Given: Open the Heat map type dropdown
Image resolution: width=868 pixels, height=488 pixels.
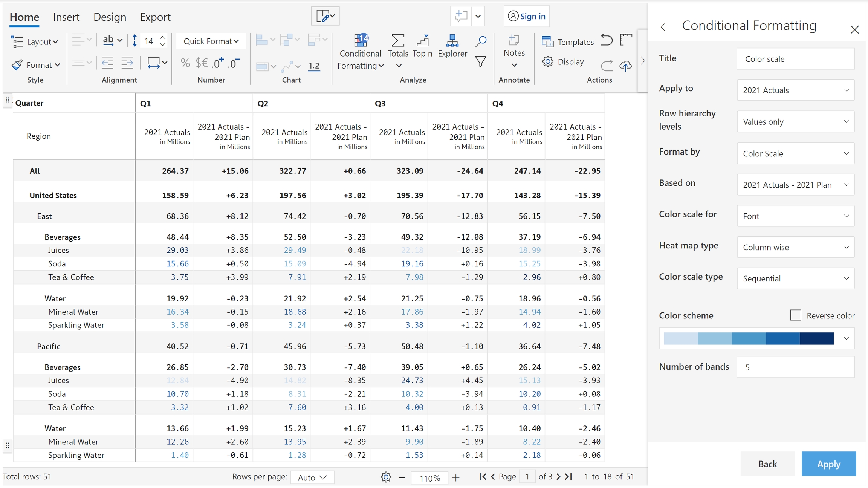Looking at the screenshot, I should coord(795,247).
